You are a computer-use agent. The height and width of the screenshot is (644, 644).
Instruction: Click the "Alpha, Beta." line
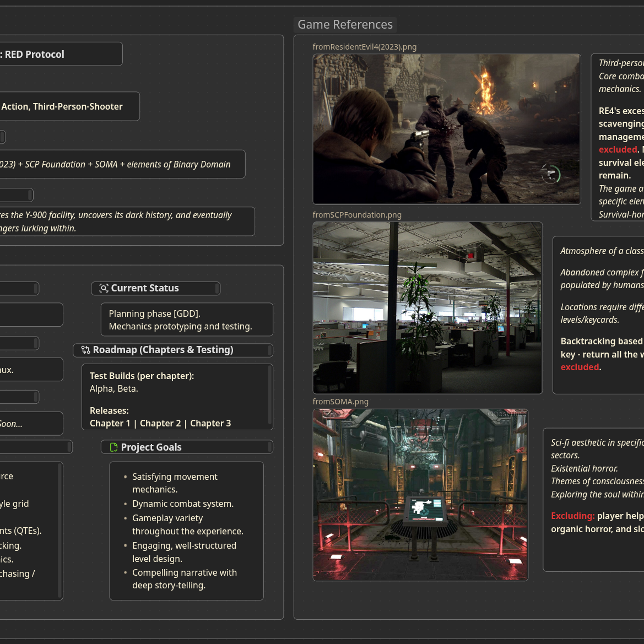click(114, 388)
